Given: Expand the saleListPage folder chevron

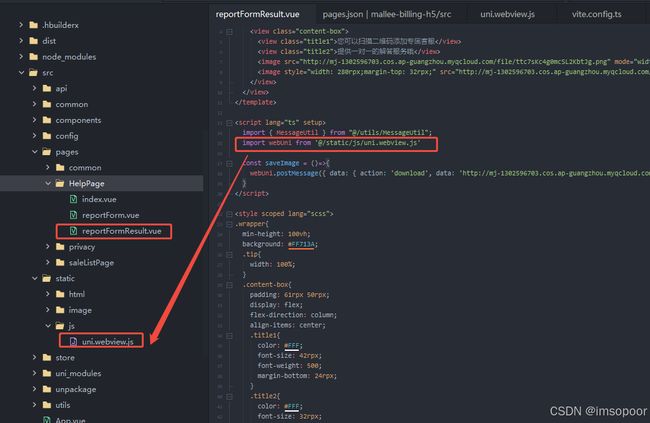Looking at the screenshot, I should click(x=48, y=263).
